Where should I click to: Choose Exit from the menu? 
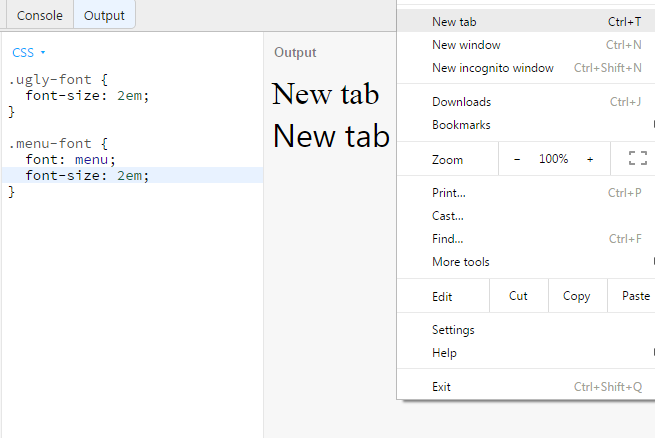click(x=526, y=387)
